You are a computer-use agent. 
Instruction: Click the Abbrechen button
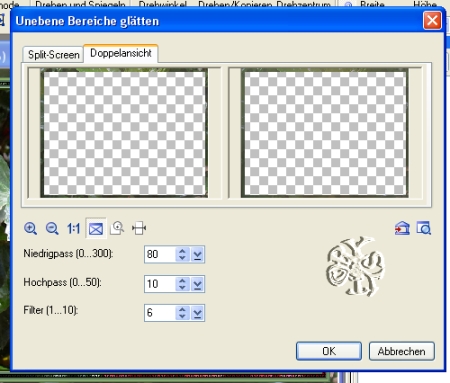pyautogui.click(x=402, y=351)
